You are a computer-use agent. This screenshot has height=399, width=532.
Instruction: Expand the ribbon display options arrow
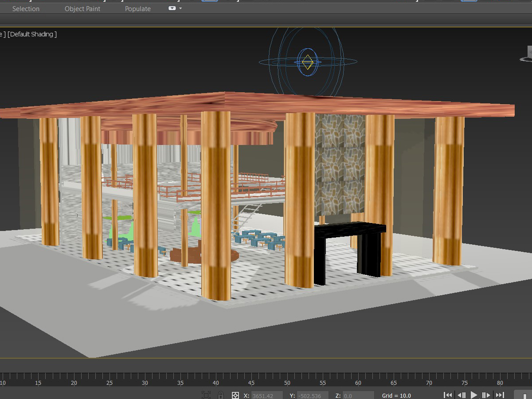click(x=180, y=8)
